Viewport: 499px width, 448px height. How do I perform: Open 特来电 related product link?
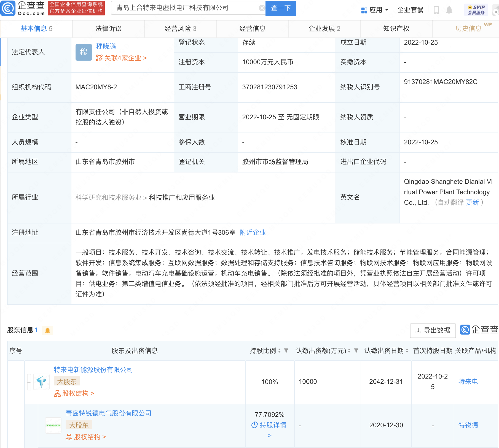[468, 382]
